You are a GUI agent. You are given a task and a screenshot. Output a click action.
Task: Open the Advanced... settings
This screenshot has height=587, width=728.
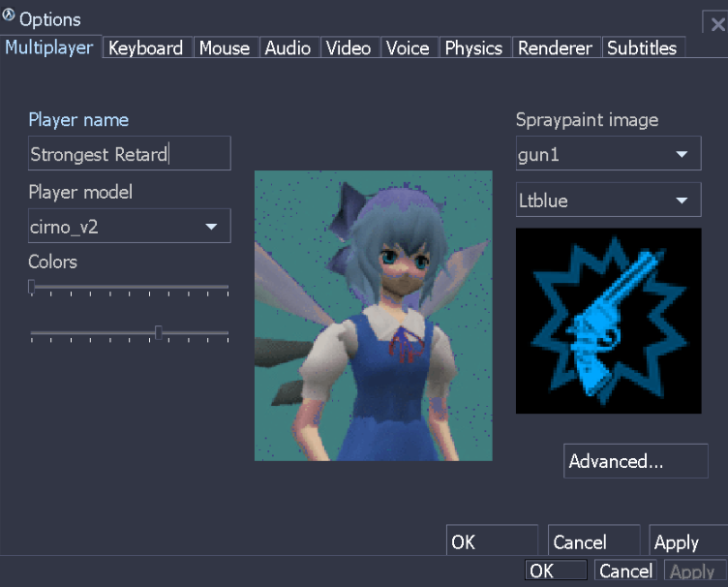coord(636,461)
